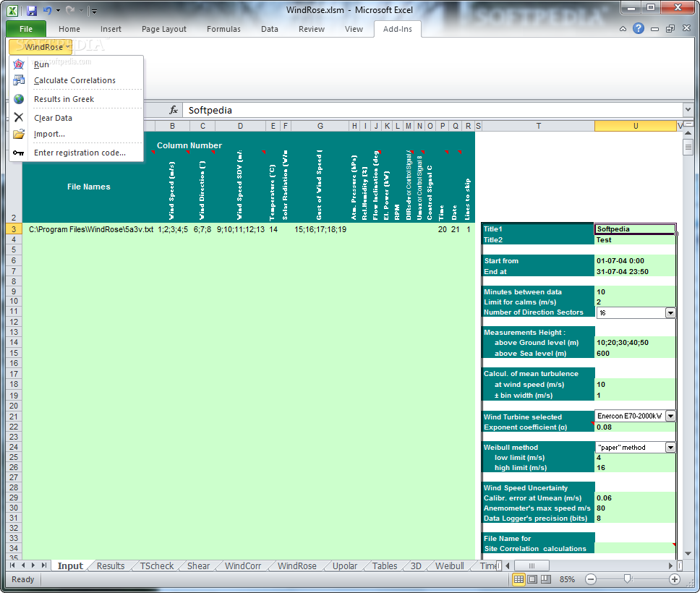Click the horizontal scrollbar thumb
Viewport: 700px width, 593px height.
pyautogui.click(x=532, y=566)
